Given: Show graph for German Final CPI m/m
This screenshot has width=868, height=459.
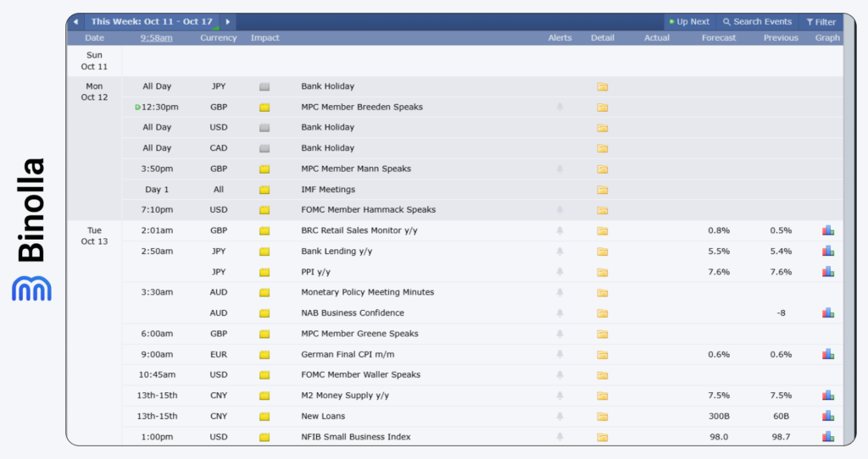Looking at the screenshot, I should pos(828,353).
